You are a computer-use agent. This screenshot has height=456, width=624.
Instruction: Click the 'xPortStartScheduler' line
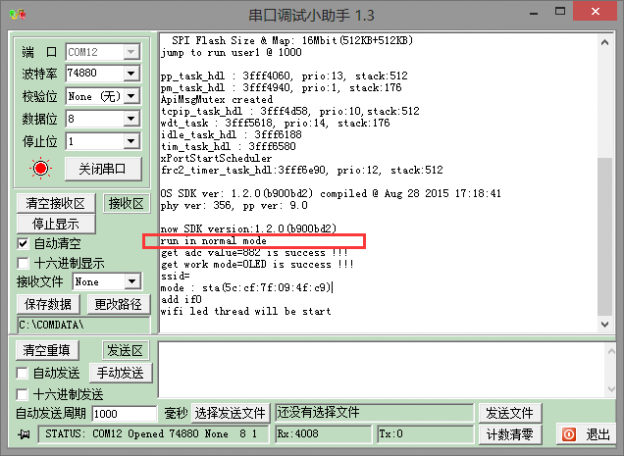[216, 158]
